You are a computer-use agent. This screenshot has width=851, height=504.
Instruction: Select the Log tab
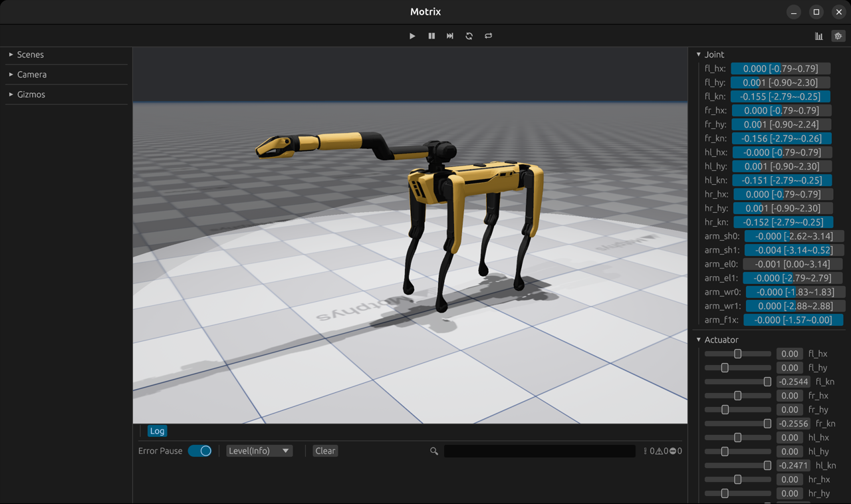tap(157, 431)
